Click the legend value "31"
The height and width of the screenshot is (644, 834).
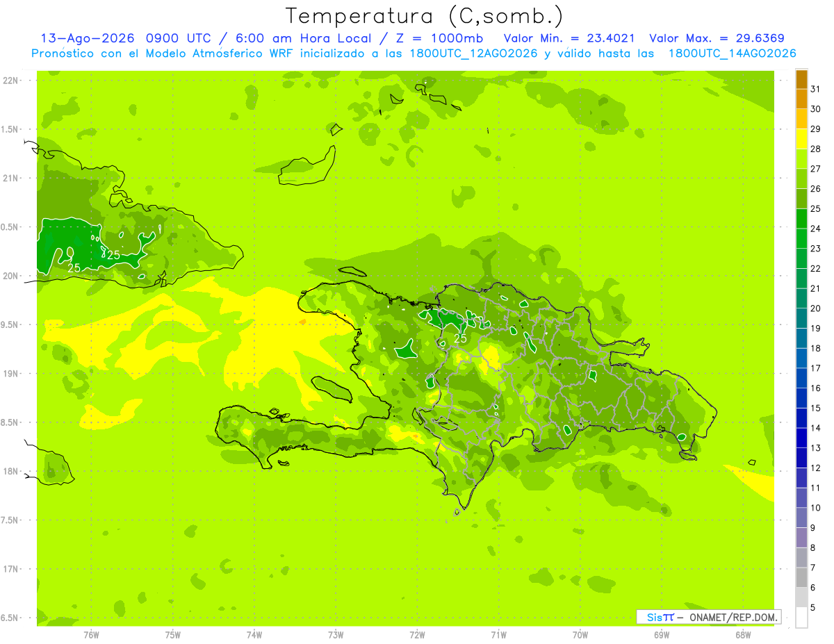(816, 89)
